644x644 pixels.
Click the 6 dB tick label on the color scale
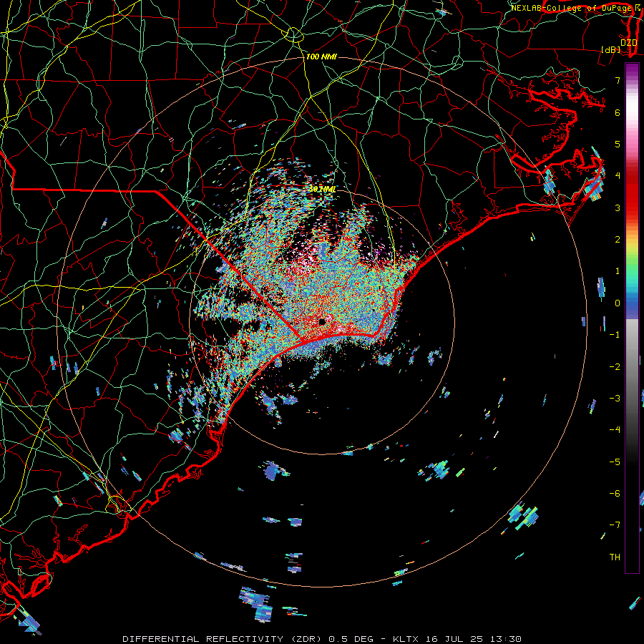point(618,112)
